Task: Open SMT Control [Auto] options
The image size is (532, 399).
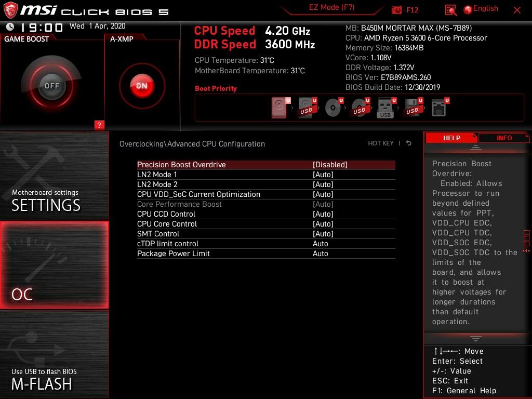Action: pos(323,234)
